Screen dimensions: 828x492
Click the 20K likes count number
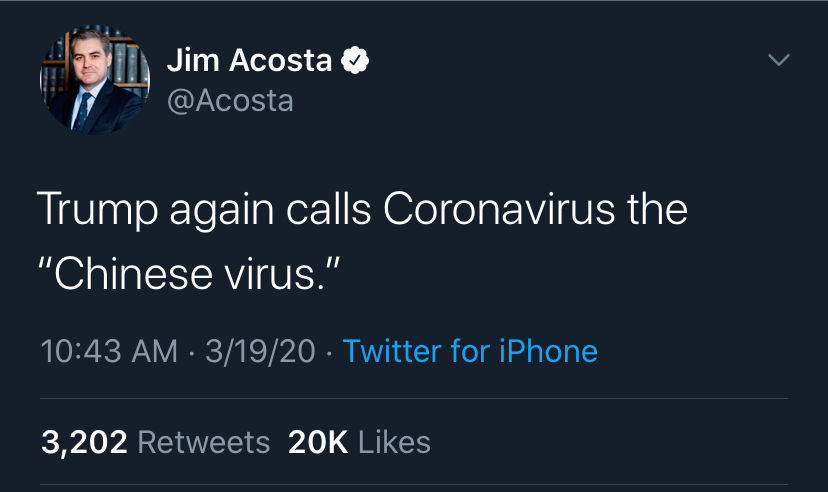coord(318,442)
